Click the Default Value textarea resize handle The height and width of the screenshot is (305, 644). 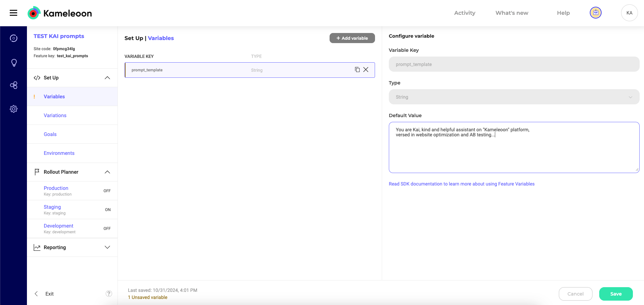[x=637, y=170]
